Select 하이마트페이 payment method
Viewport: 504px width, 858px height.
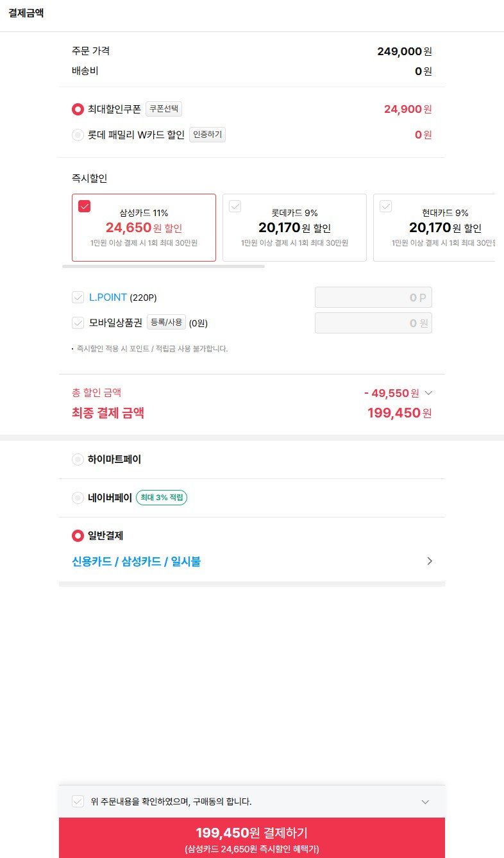78,459
